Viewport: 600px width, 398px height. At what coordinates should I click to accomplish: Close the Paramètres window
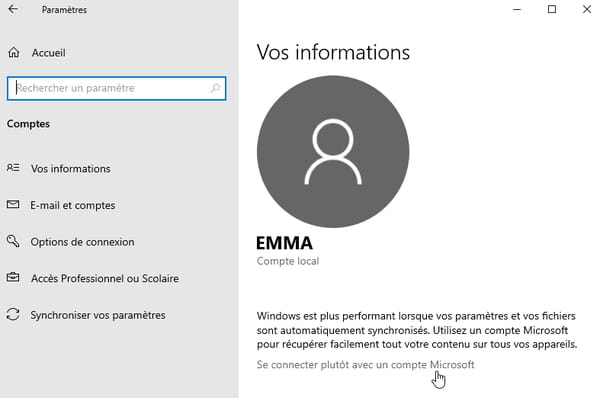[x=587, y=9]
